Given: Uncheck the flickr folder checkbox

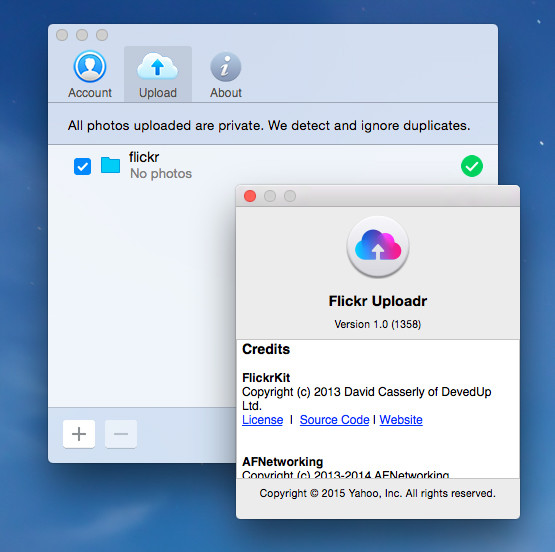Looking at the screenshot, I should (x=82, y=166).
